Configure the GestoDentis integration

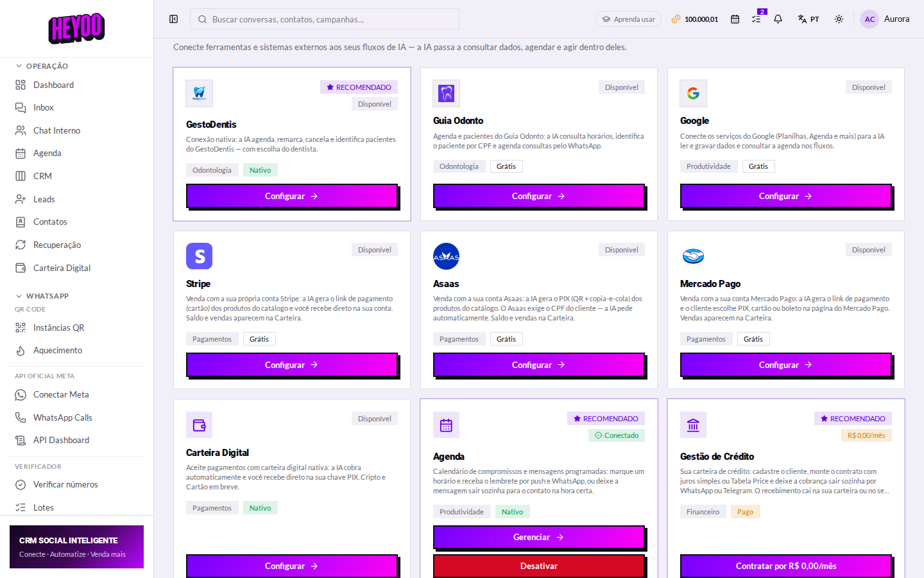coord(292,197)
